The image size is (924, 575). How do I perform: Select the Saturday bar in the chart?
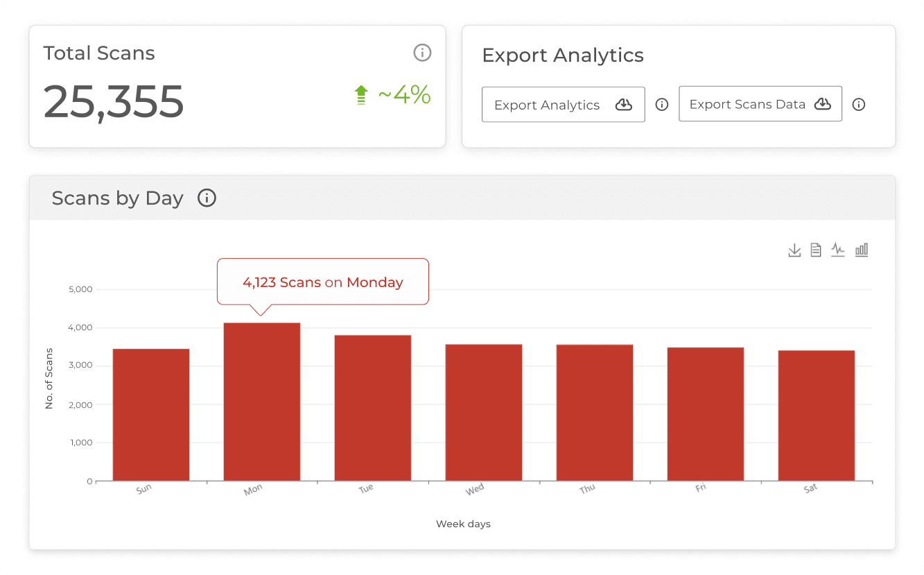(x=817, y=415)
